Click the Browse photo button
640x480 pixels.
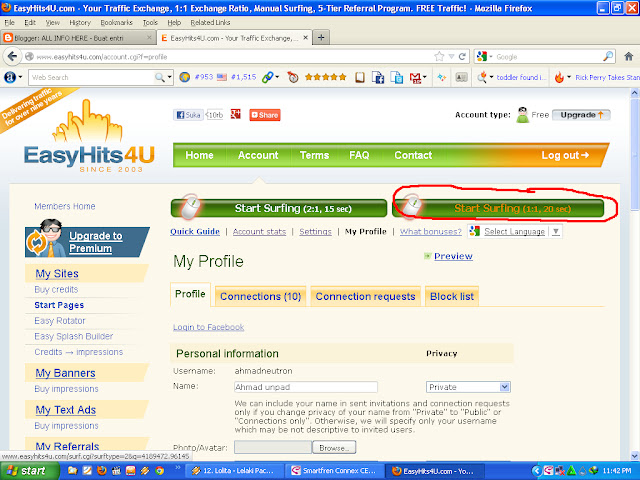point(334,448)
